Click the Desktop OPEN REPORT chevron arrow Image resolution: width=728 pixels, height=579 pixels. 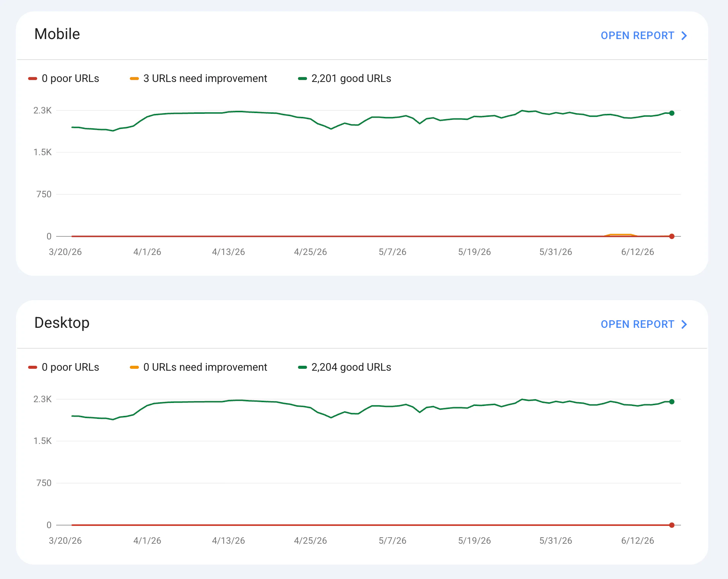point(684,324)
